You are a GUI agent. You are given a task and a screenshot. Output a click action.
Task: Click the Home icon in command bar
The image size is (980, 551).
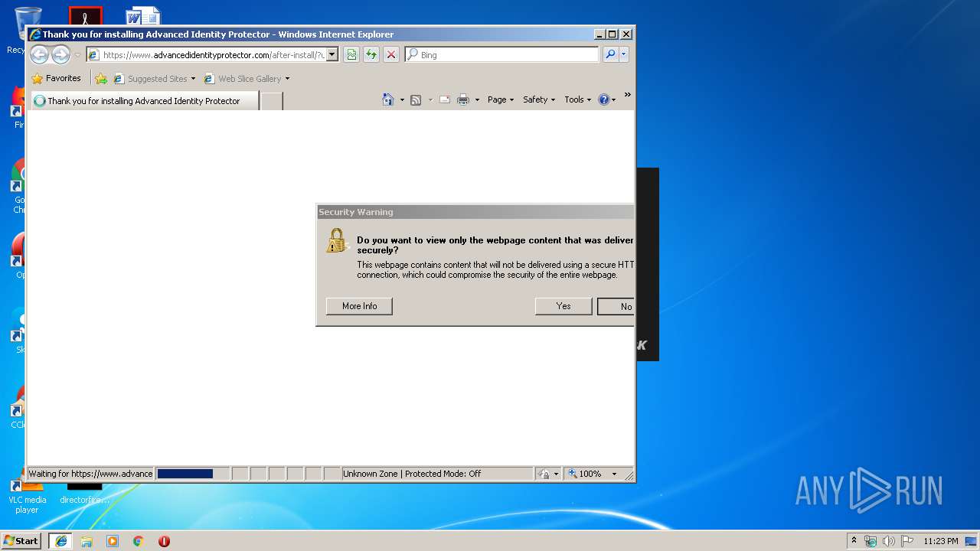388,99
